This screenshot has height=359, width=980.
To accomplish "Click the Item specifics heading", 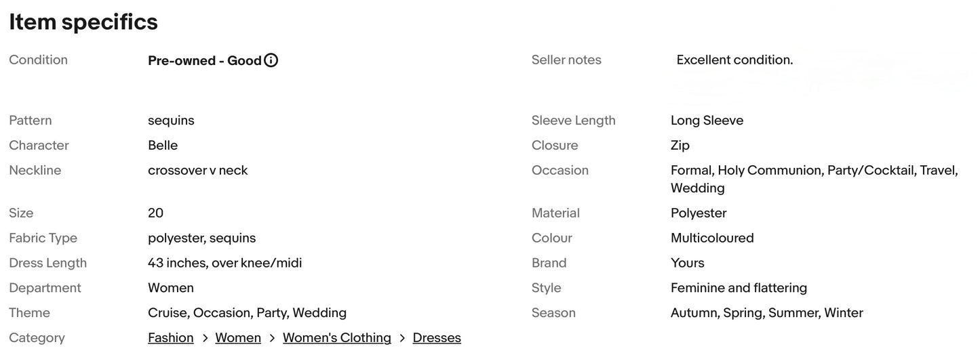I will (x=83, y=22).
